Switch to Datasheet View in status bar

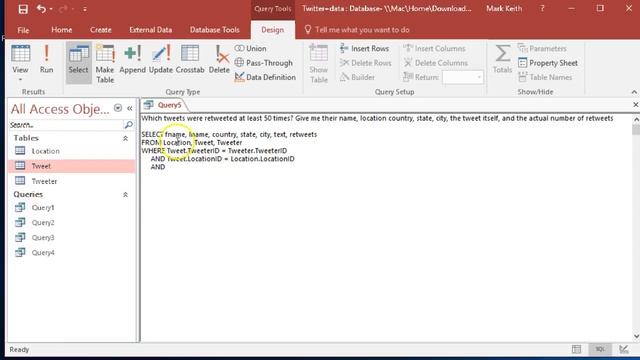point(576,349)
